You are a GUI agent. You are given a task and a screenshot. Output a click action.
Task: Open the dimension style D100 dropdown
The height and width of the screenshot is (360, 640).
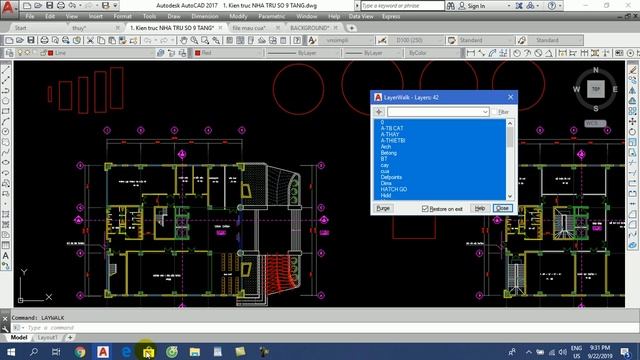pyautogui.click(x=416, y=40)
